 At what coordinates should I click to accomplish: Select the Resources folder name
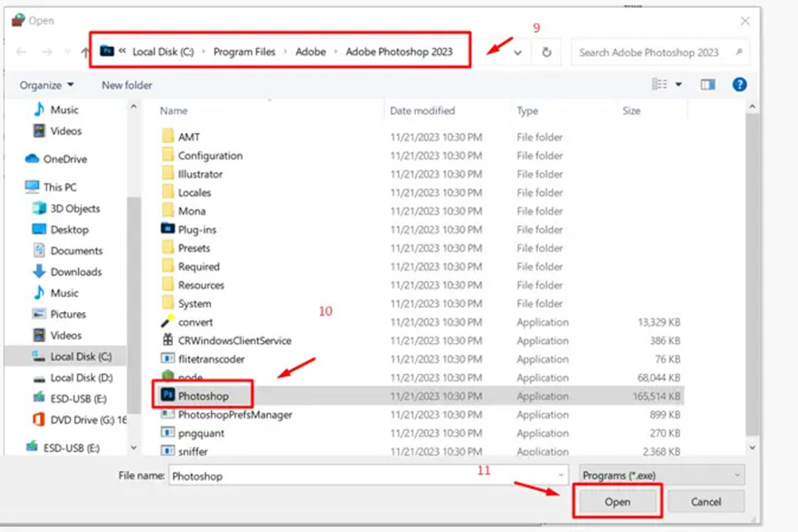click(201, 286)
